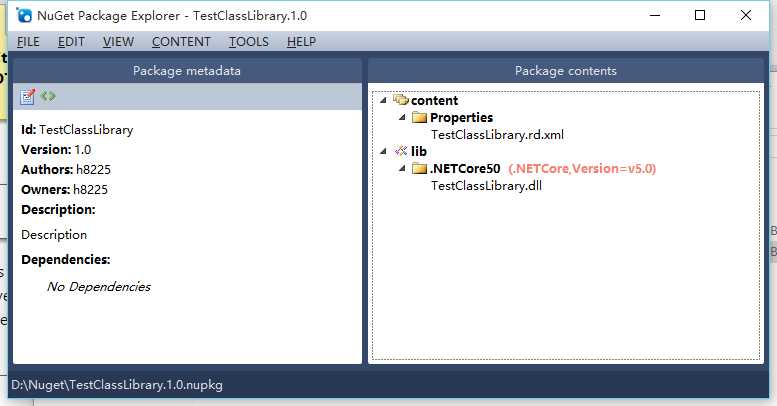Click the edit metadata source icon
This screenshot has height=406, width=777.
pos(48,96)
